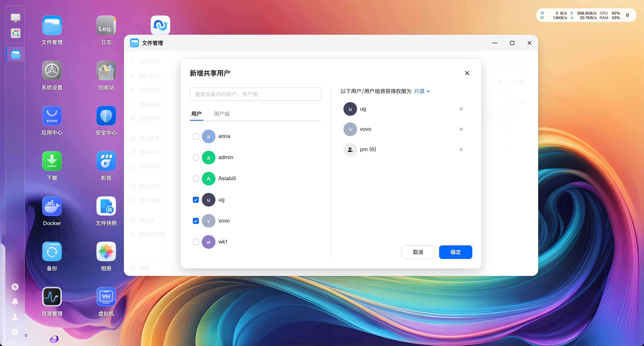Open the 备份 backup app icon

pyautogui.click(x=52, y=251)
